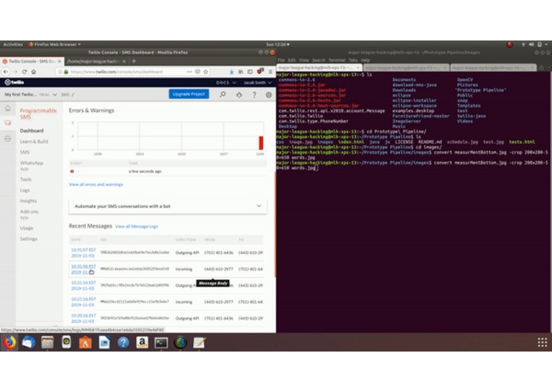This screenshot has height=392, width=552.
Task: Open Twilio help question mark icon
Action: [x=254, y=94]
